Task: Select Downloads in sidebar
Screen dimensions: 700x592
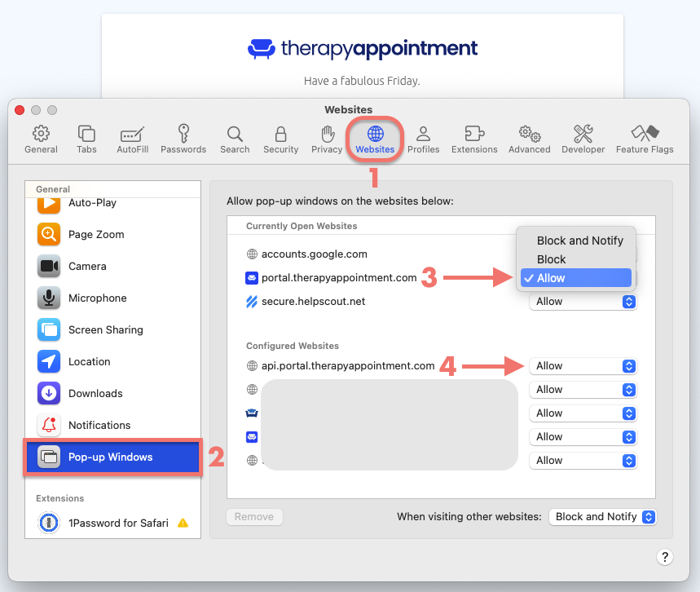Action: 112,393
